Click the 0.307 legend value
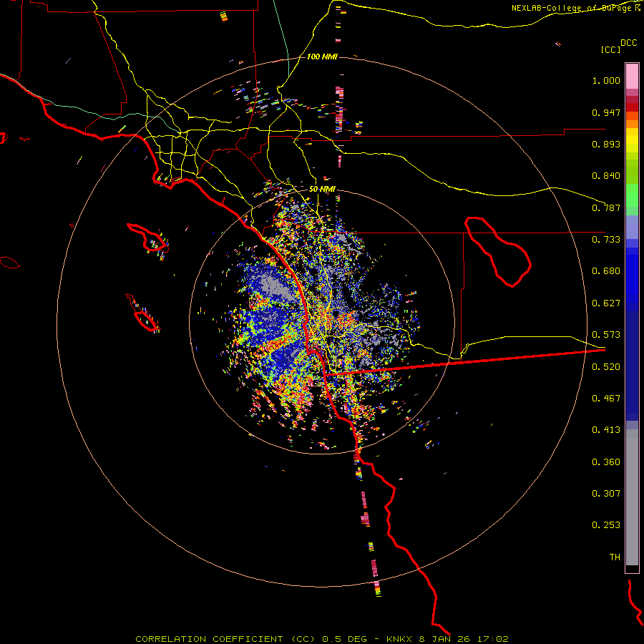644x644 pixels. click(606, 494)
